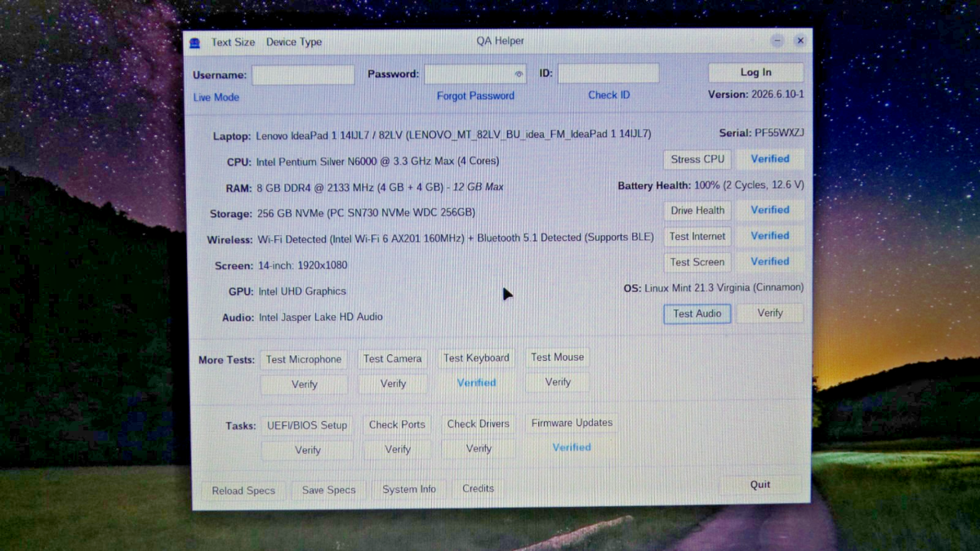Click the Reload Specs button
This screenshot has height=551, width=980.
(x=243, y=491)
